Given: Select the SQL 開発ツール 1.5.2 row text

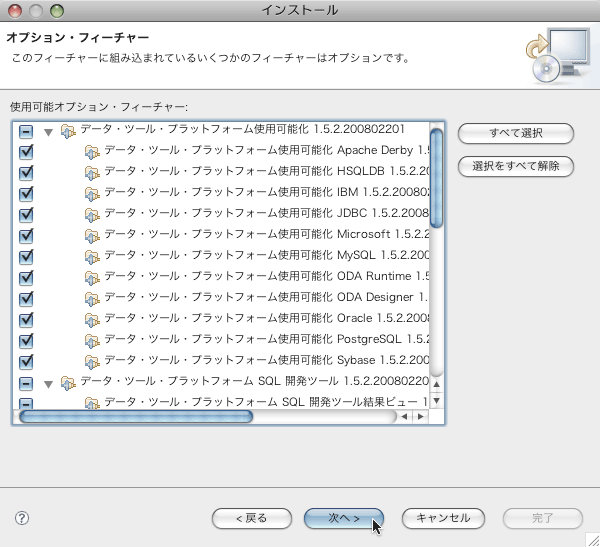Looking at the screenshot, I should (x=255, y=381).
